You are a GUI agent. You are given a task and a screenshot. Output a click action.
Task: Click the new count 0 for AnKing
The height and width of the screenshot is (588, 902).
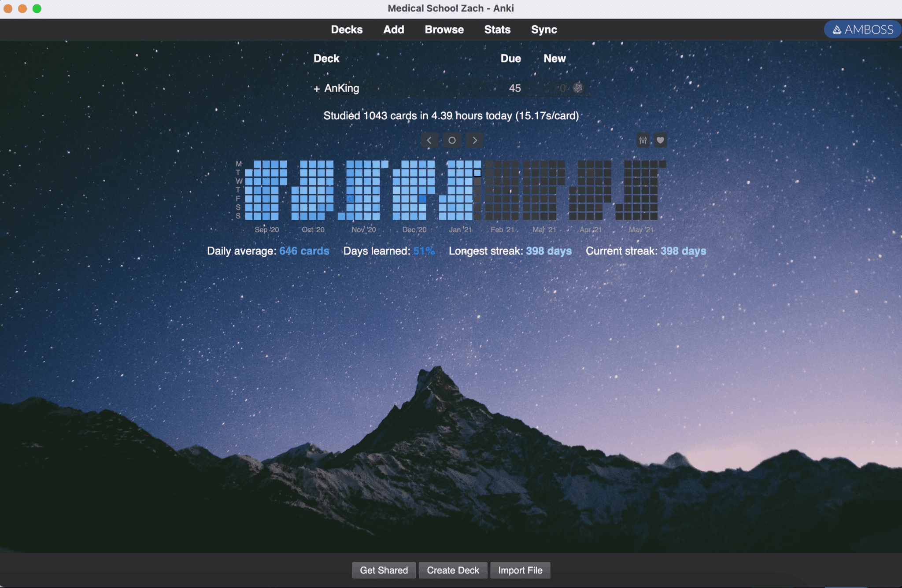(562, 88)
